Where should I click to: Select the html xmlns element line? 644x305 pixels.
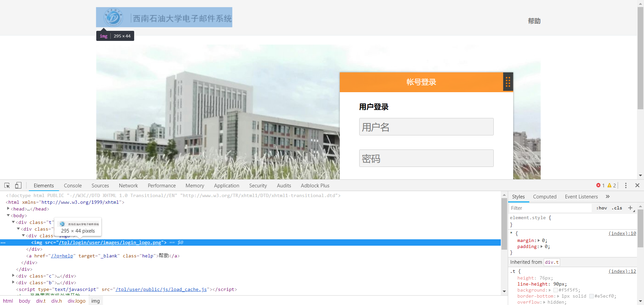(65, 202)
